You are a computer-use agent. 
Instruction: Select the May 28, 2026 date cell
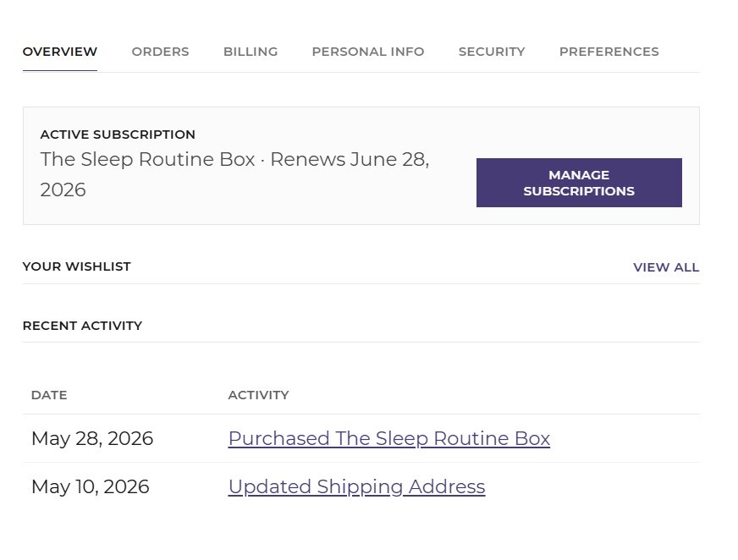[x=92, y=438]
